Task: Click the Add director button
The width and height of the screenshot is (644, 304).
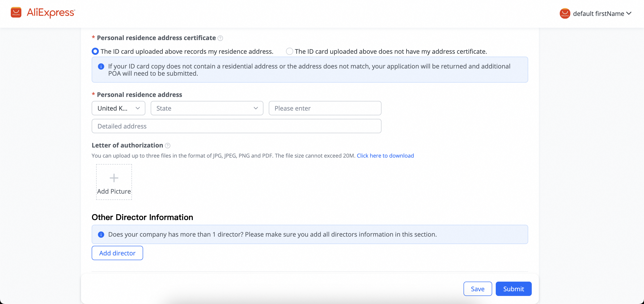Action: pyautogui.click(x=117, y=253)
